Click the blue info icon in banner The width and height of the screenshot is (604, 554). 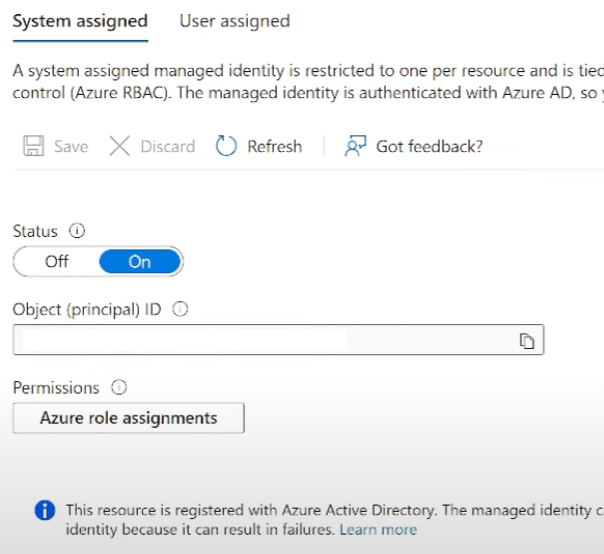(45, 511)
